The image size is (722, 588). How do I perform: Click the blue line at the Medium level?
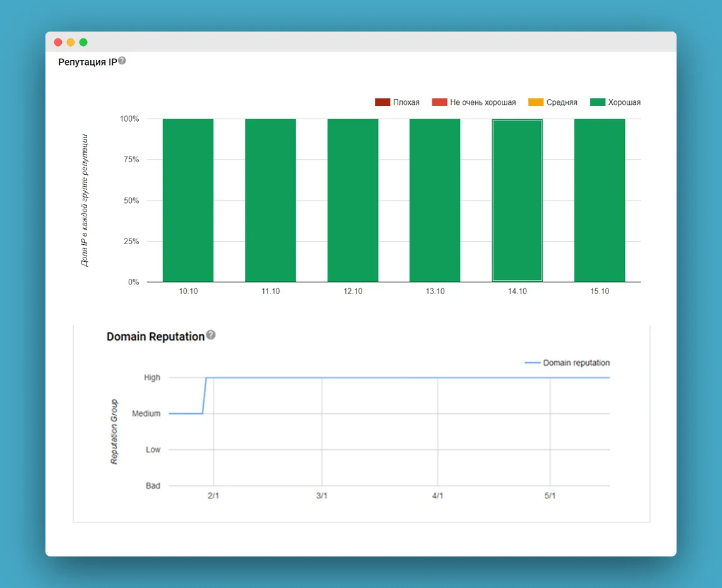[x=185, y=413]
